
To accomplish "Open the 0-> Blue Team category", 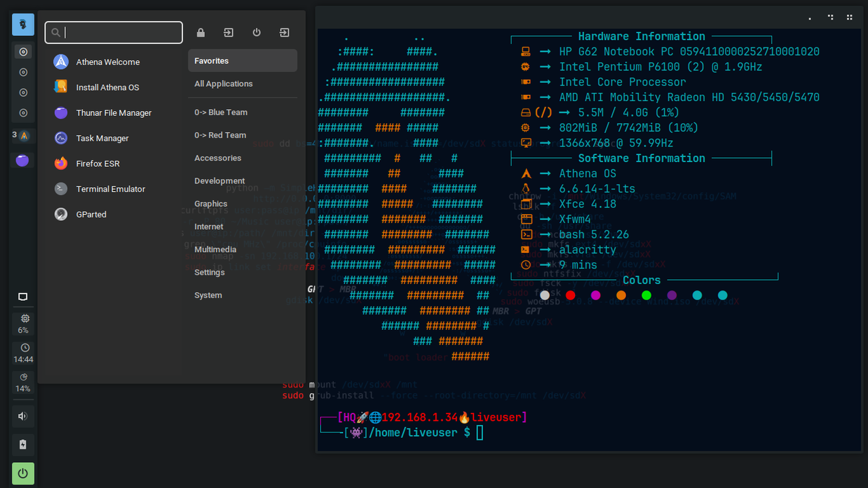I will coord(243,112).
